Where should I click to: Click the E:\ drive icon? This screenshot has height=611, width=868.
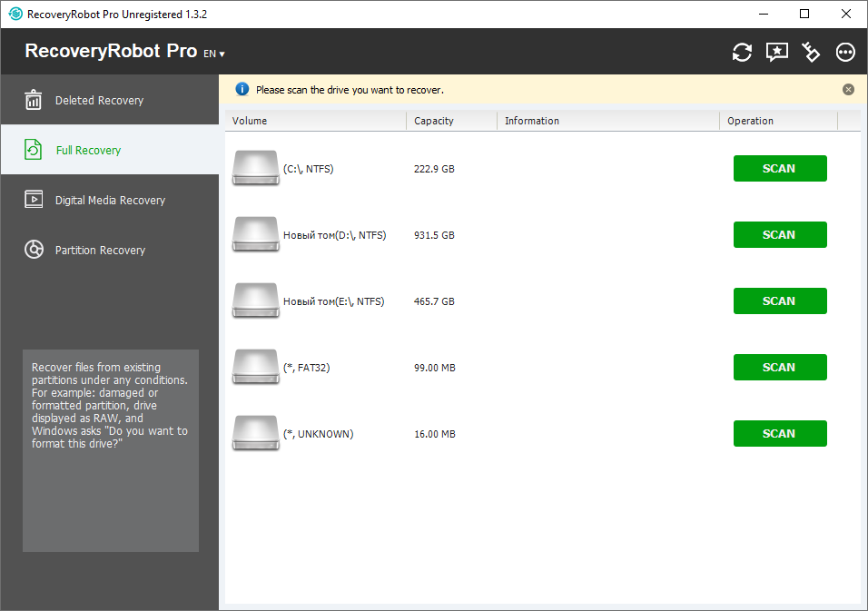(255, 301)
